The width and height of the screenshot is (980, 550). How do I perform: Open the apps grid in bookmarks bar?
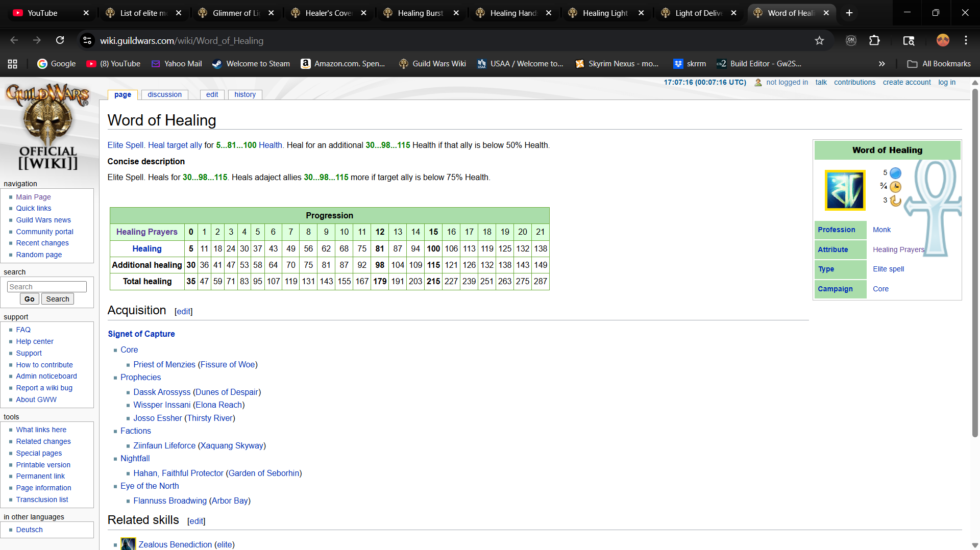pos(13,64)
